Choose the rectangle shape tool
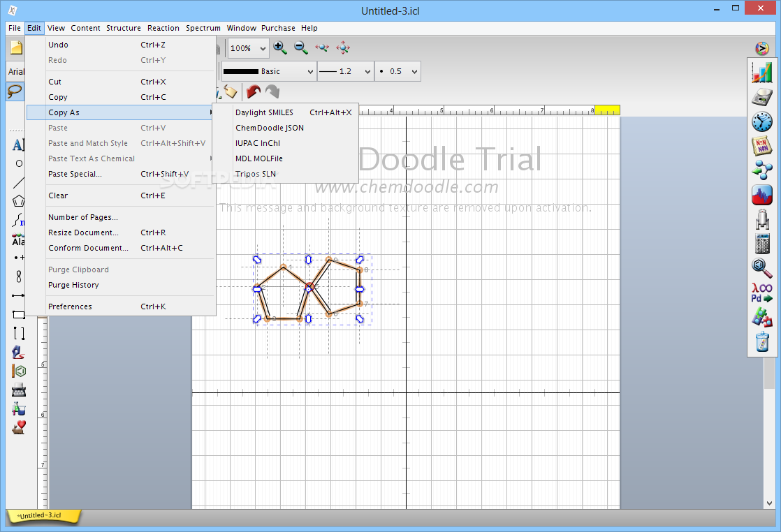This screenshot has height=532, width=781. (18, 314)
